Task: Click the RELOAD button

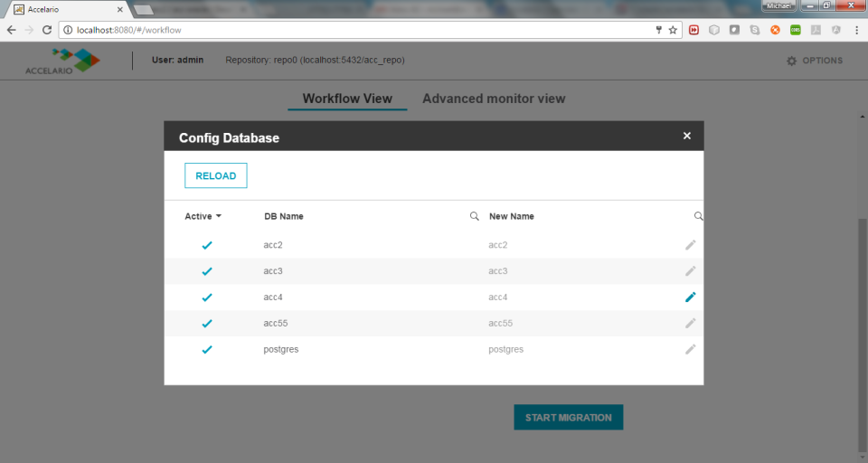Action: (x=216, y=175)
